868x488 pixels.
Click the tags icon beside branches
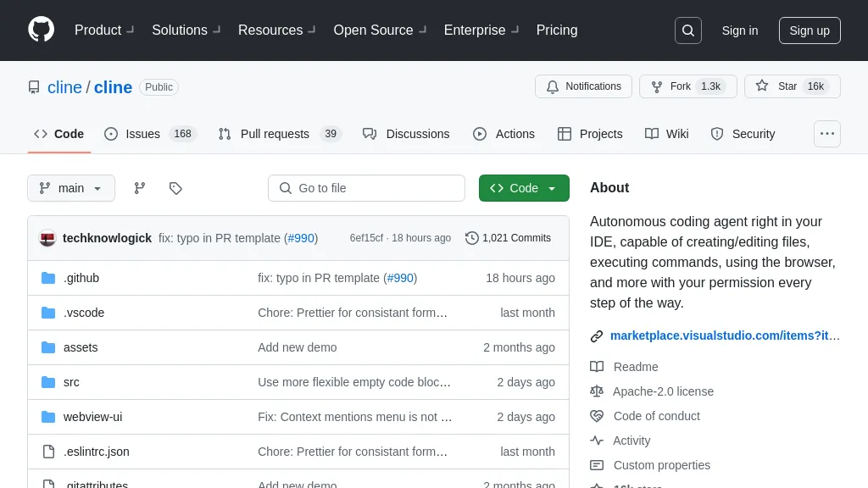175,188
